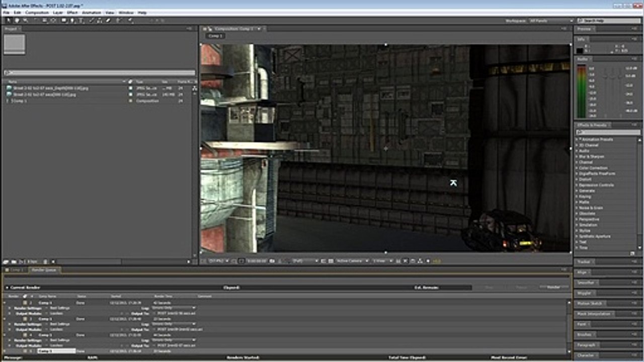Select the Clone Stamp tool
This screenshot has height=362, width=644.
coord(99,21)
